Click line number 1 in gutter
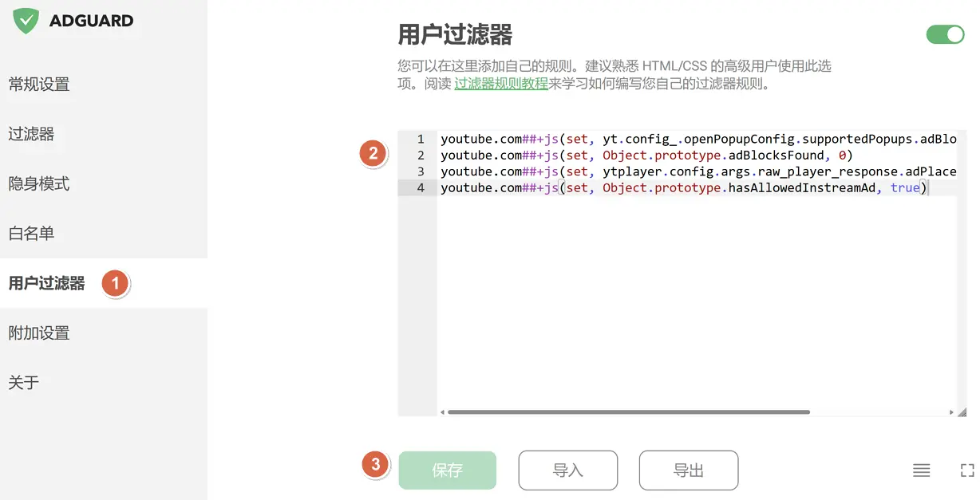The height and width of the screenshot is (500, 980). pos(421,139)
